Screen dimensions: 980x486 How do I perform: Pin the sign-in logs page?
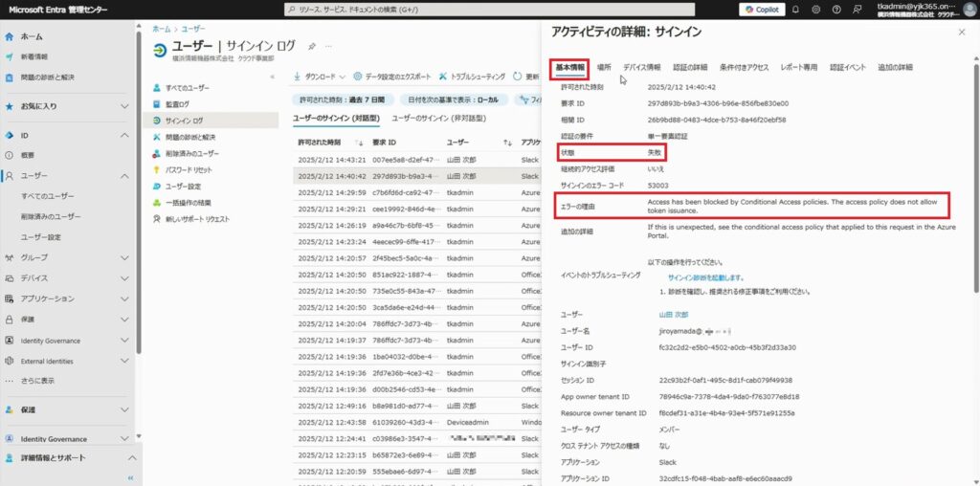tap(312, 46)
